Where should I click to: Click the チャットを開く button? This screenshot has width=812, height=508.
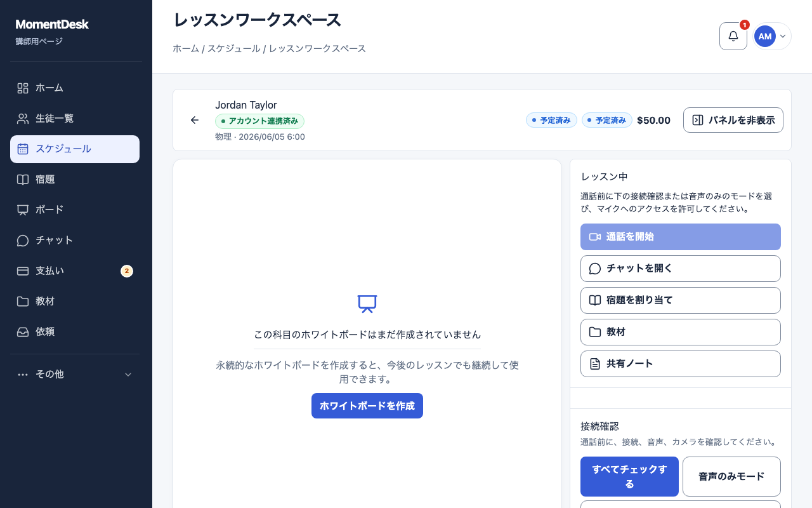[x=681, y=269]
